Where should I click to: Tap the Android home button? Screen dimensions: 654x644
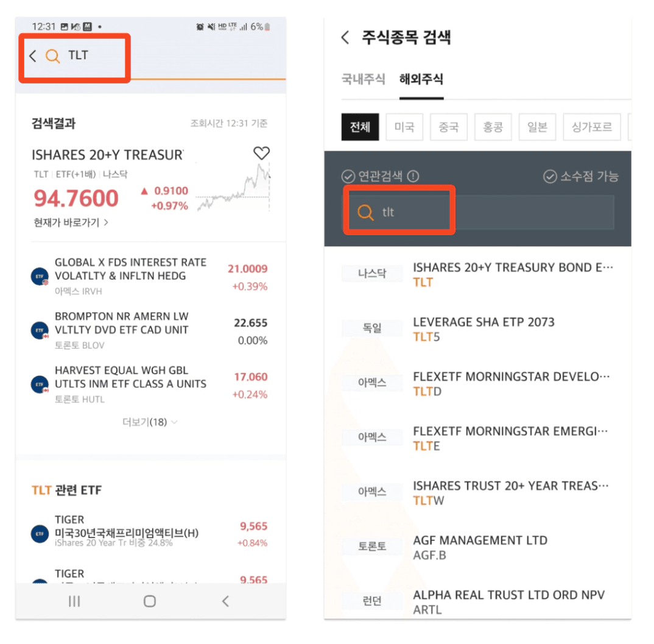150,601
